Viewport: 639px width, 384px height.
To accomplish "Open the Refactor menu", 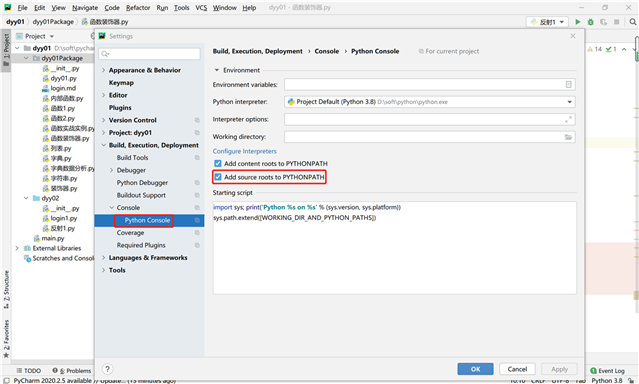I will pyautogui.click(x=138, y=8).
